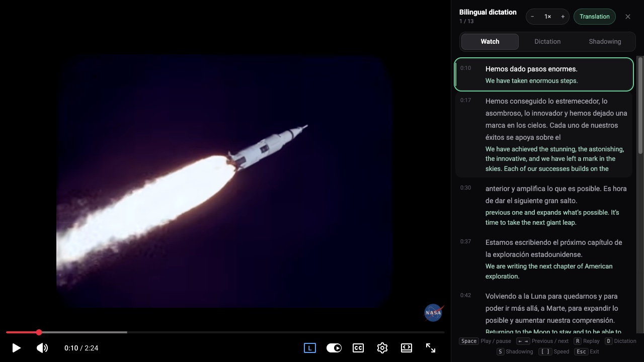Decrease playback speed with minus button
This screenshot has width=644, height=362.
pos(533,17)
